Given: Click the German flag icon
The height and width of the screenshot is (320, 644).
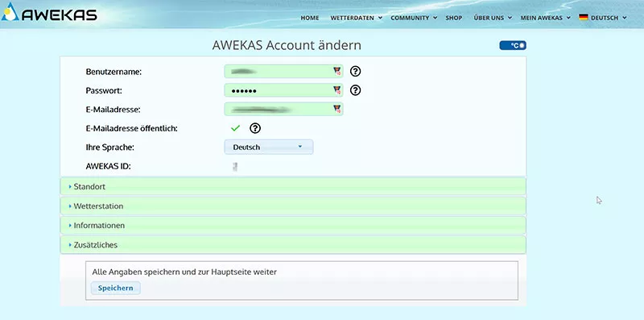Looking at the screenshot, I should coord(583,17).
